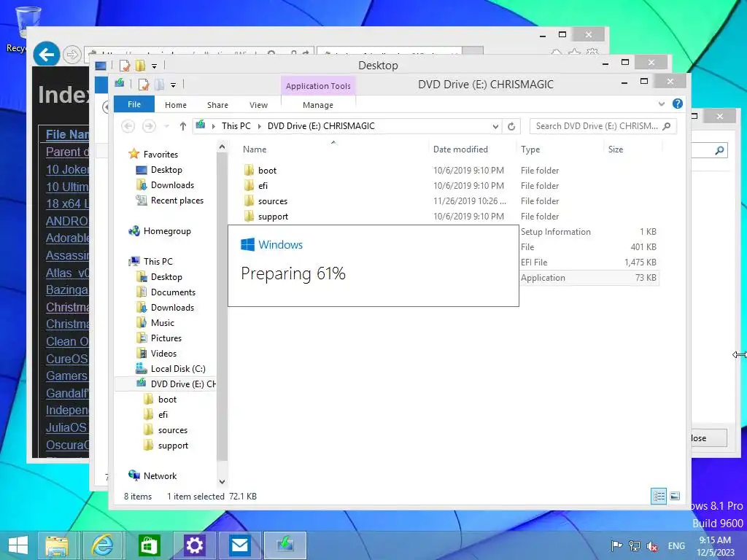
Task: Open the File tab in the ribbon
Action: click(x=134, y=104)
